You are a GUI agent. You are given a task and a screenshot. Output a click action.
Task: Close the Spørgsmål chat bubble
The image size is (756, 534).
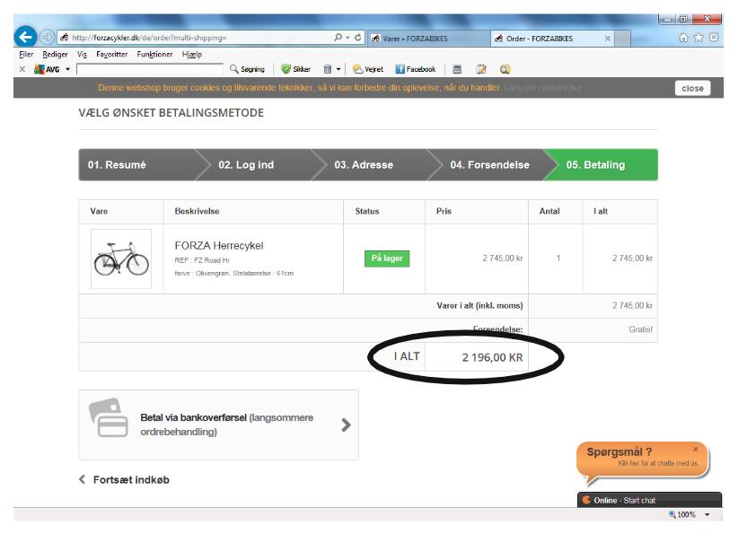(x=695, y=449)
